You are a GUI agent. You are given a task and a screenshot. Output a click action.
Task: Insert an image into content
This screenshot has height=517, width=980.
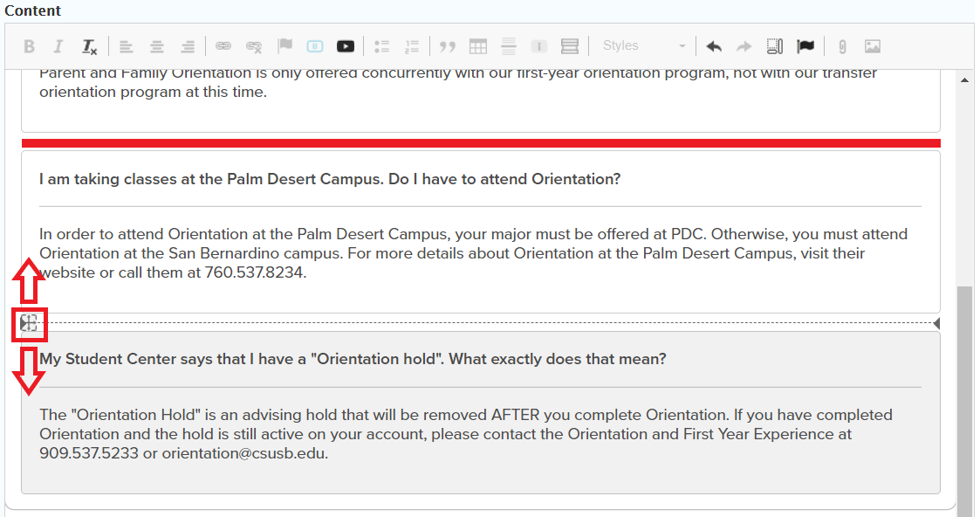pyautogui.click(x=873, y=46)
